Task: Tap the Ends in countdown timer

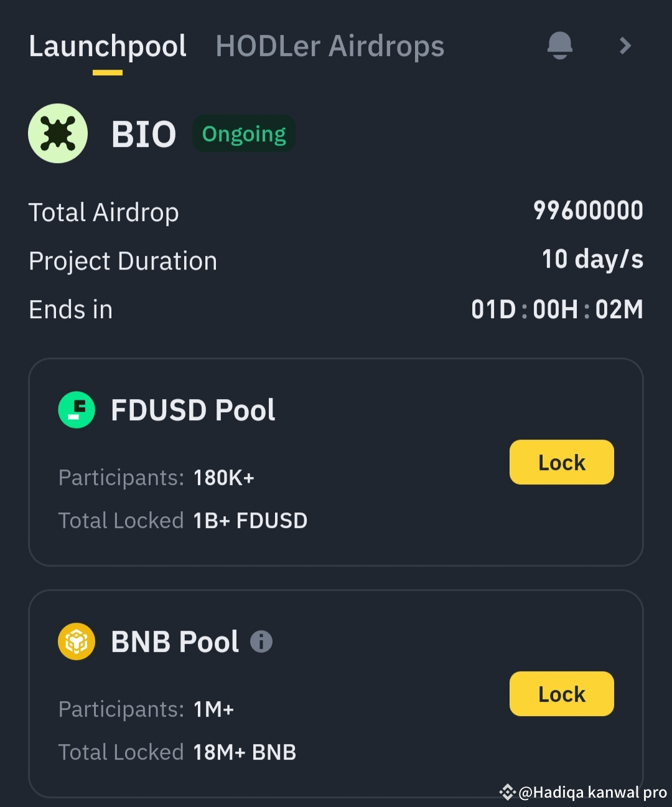Action: [x=557, y=309]
